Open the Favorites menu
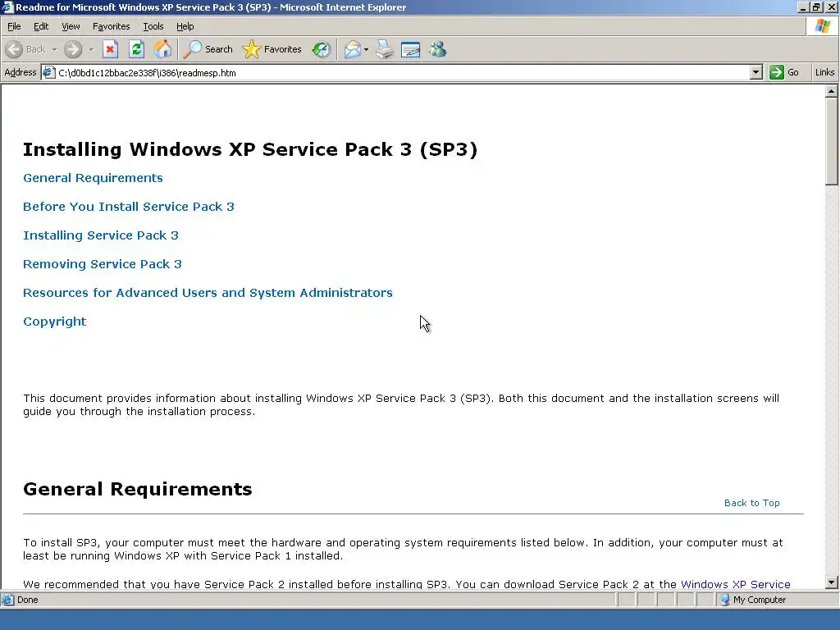This screenshot has height=630, width=840. (x=112, y=26)
